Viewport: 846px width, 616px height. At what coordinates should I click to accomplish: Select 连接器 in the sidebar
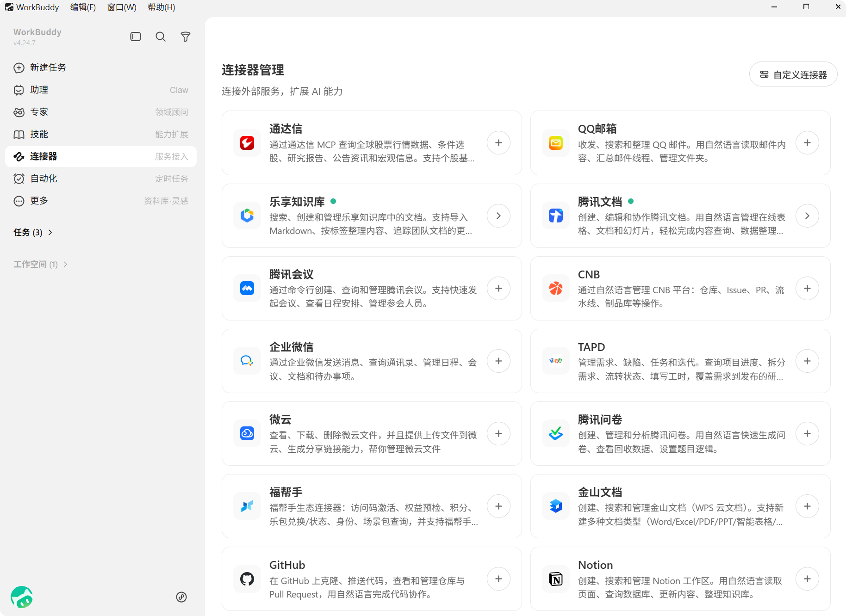[x=101, y=156]
